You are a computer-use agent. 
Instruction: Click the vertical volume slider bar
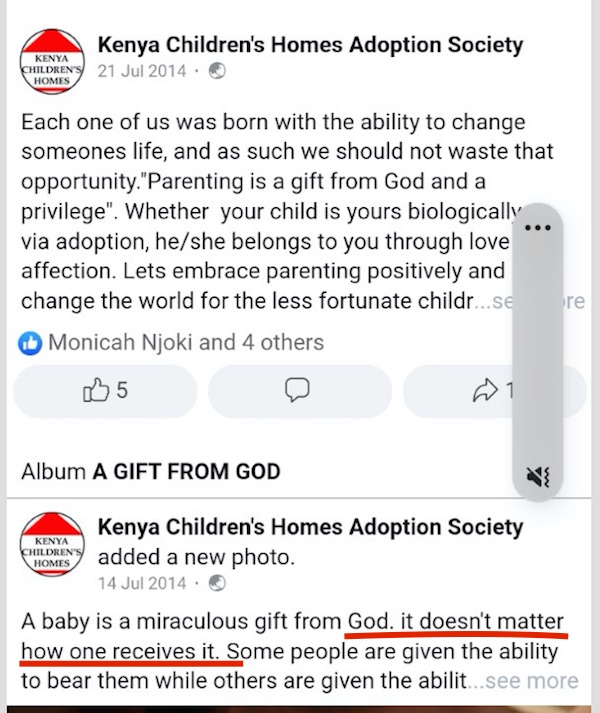[538, 350]
